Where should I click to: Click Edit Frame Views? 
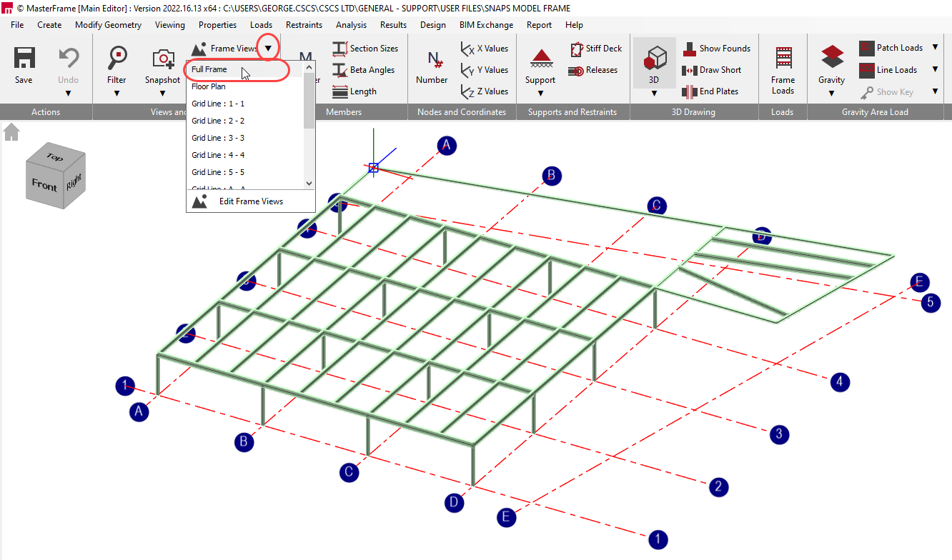pyautogui.click(x=250, y=201)
